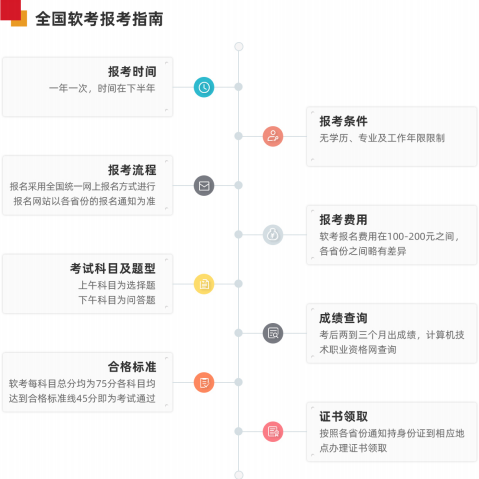The image size is (479, 479).
Task: Click the 考试科目及题型 heading
Action: click(x=113, y=268)
